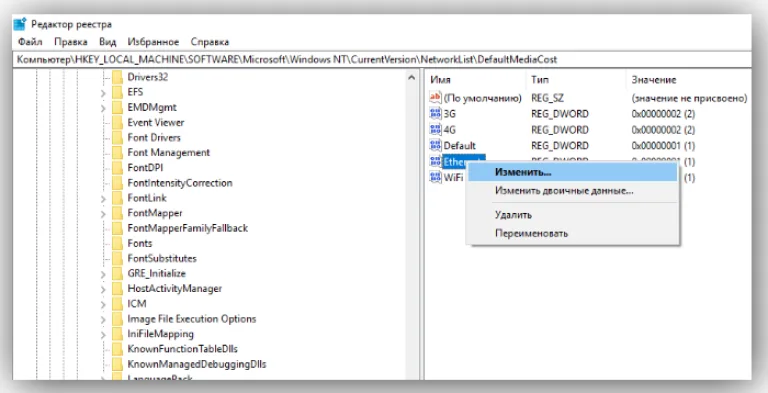Click the tree pane scroll-up arrow
This screenshot has width=768, height=393.
(x=412, y=76)
